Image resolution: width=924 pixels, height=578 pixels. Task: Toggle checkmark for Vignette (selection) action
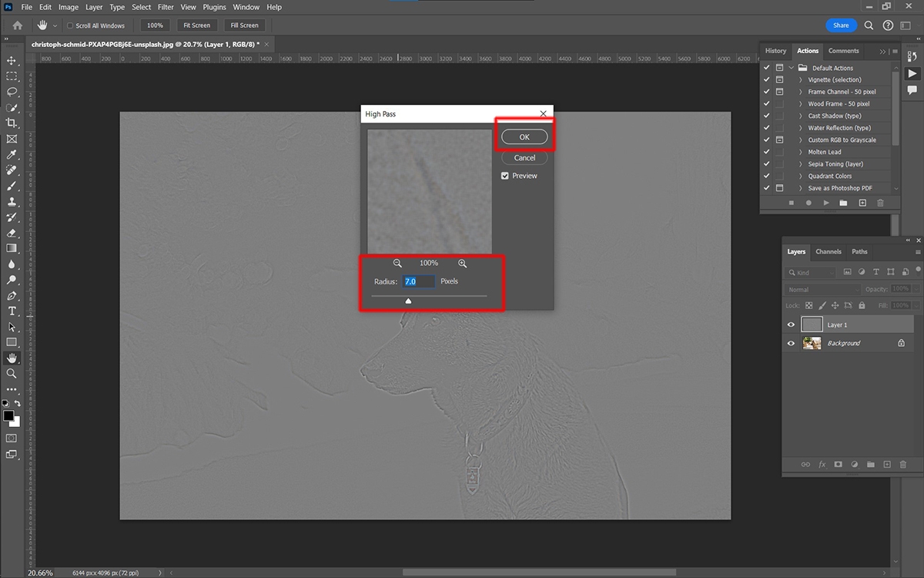pos(766,79)
